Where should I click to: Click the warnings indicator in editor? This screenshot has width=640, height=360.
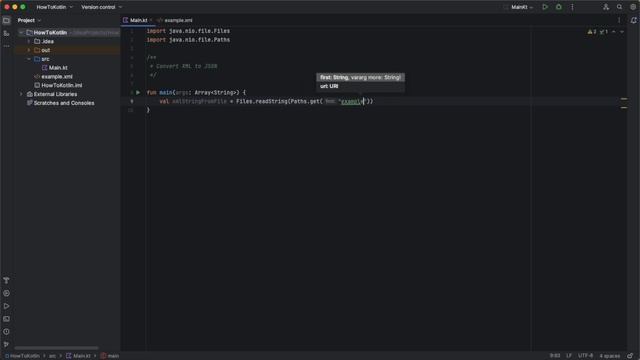point(592,31)
